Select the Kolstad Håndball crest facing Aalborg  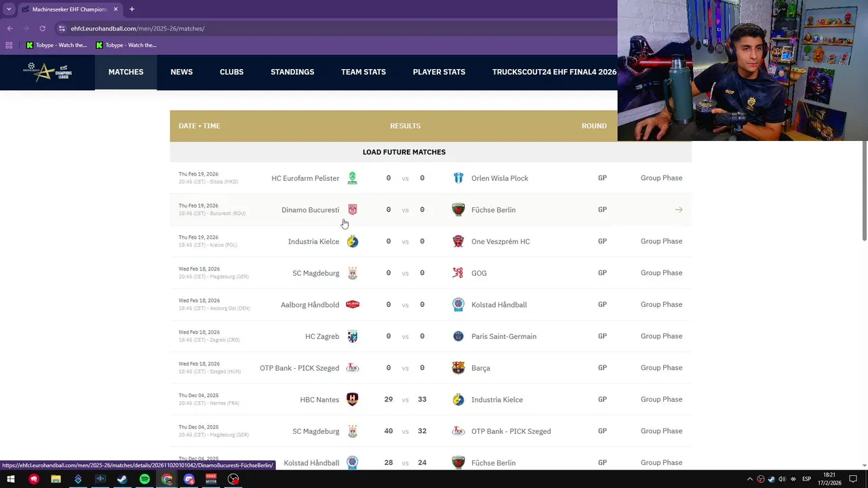click(x=458, y=304)
